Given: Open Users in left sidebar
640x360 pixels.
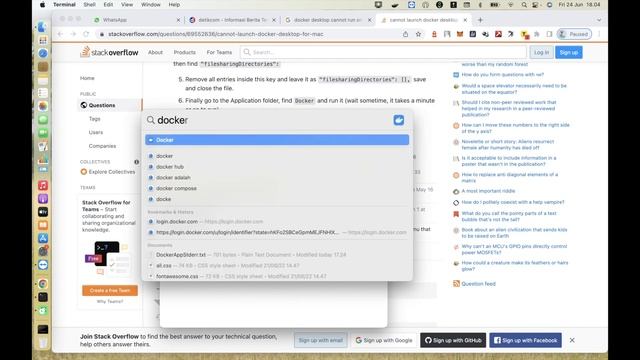Looking at the screenshot, I should [x=96, y=132].
